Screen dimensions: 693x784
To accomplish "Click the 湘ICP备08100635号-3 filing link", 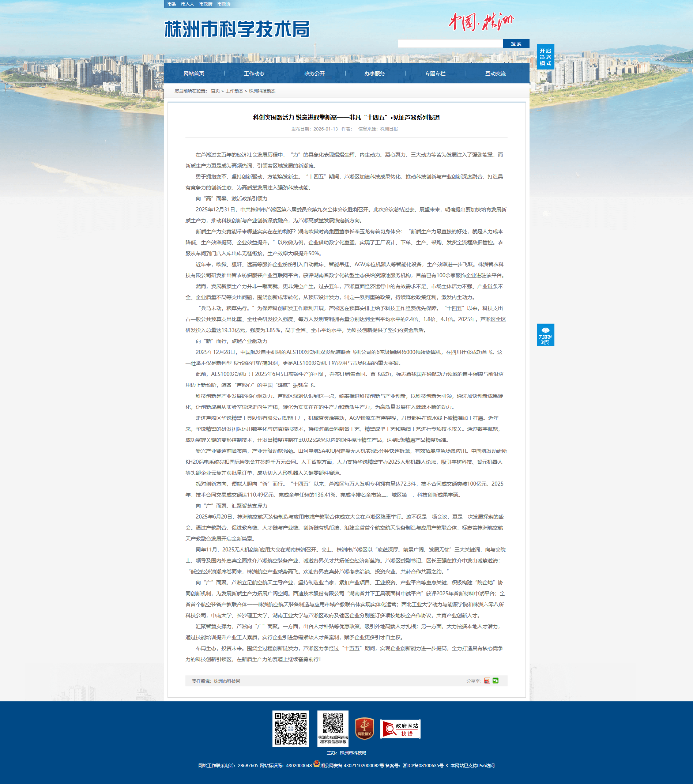I will point(425,766).
